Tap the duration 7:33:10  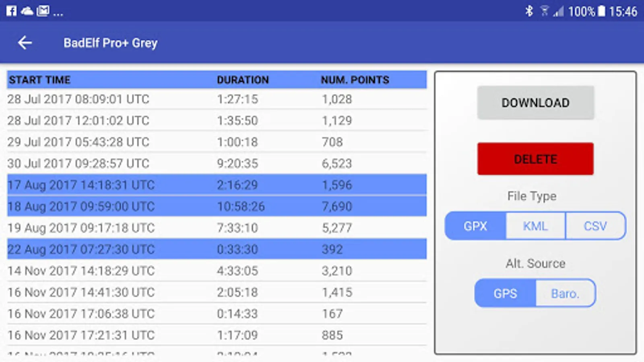pos(237,228)
